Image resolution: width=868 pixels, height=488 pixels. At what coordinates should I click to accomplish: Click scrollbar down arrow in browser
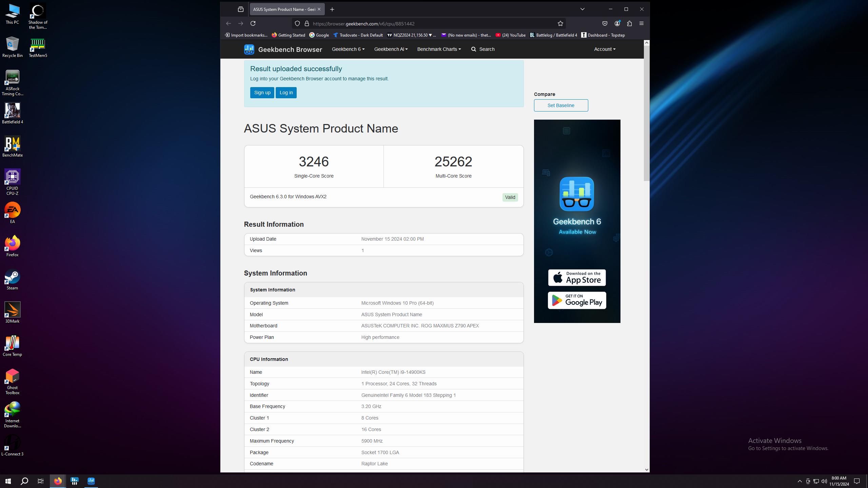coord(647,469)
